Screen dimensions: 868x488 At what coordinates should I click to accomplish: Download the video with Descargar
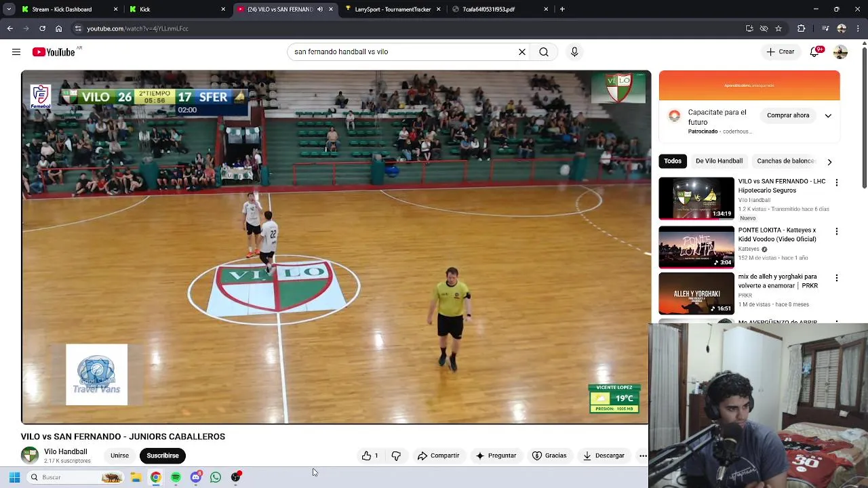tap(604, 455)
